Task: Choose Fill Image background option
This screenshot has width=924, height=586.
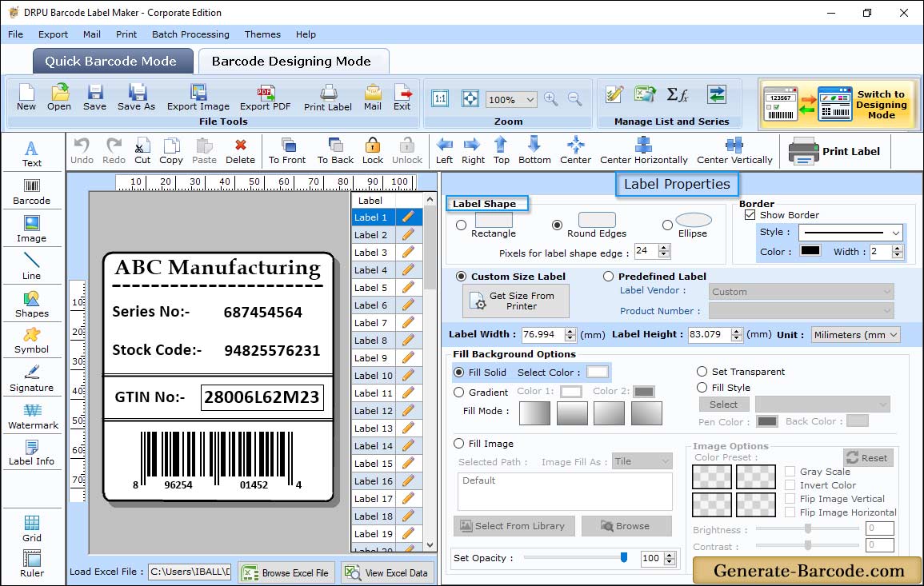Action: [459, 444]
